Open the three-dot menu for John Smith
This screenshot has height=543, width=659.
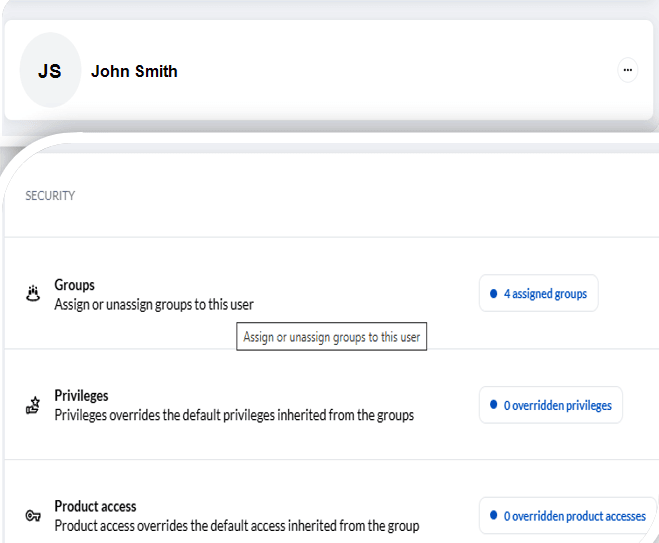(627, 70)
